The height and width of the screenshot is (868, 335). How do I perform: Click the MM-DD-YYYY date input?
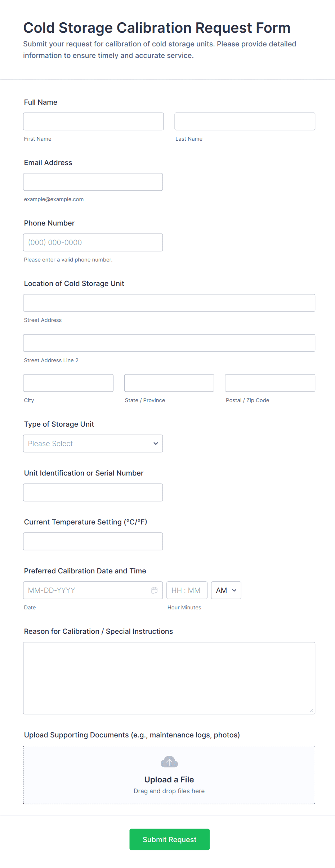pyautogui.click(x=86, y=590)
